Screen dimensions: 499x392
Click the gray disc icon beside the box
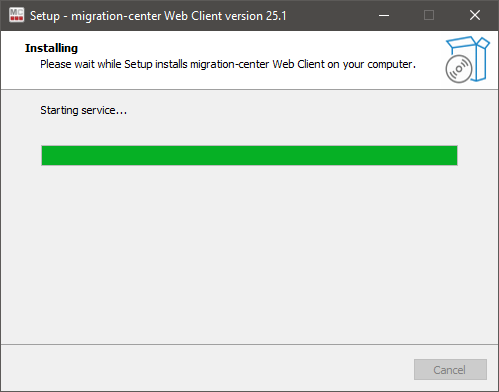tap(459, 69)
